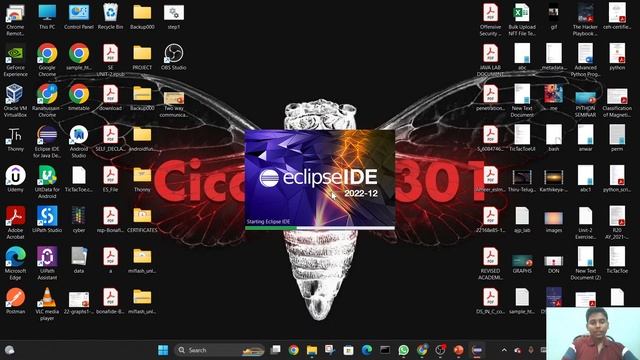The width and height of the screenshot is (640, 360).
Task: Select the REVISED ACADEMI PDF
Action: pos(490,263)
